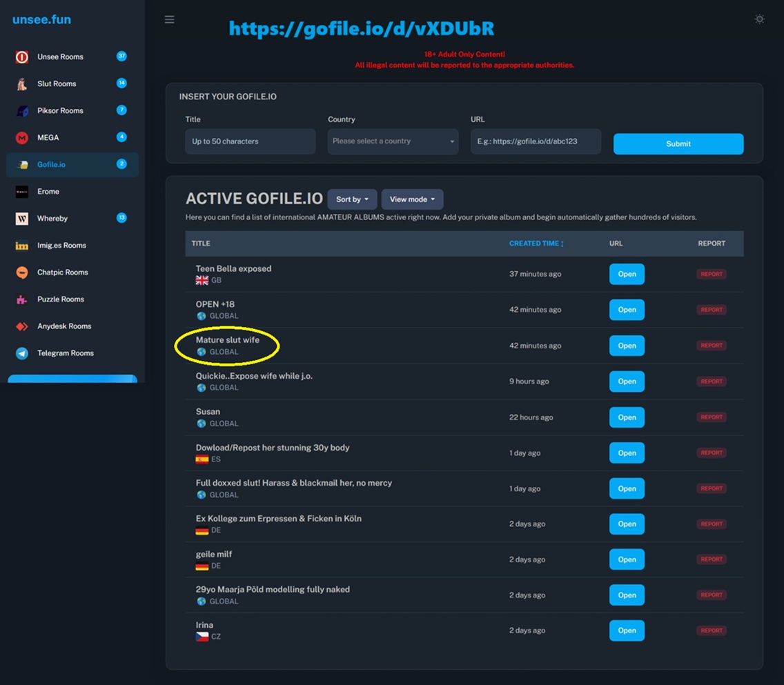Report the 'OPEN +18' listing

click(x=712, y=310)
